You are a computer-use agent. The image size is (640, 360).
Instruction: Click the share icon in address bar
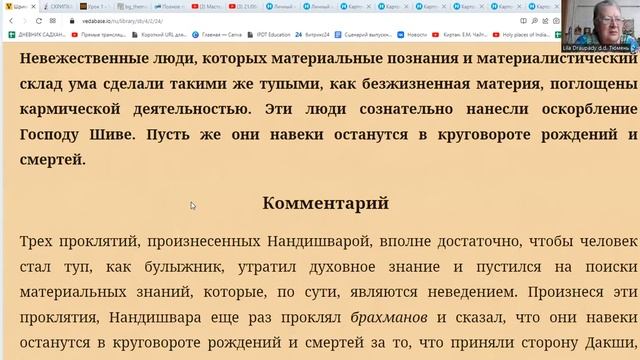[x=545, y=21]
